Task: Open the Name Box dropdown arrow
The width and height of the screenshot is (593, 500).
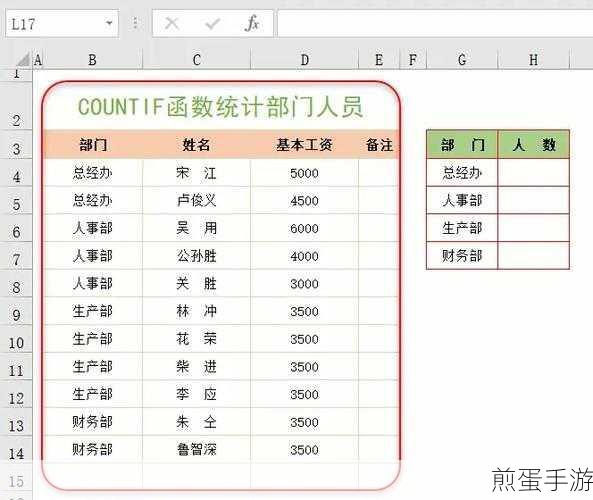Action: 109,23
